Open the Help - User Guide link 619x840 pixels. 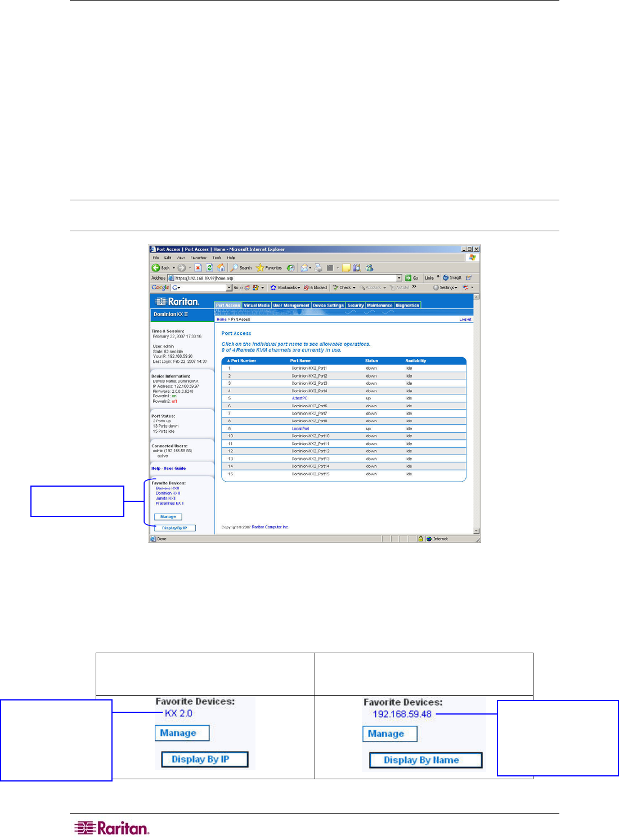(x=168, y=468)
